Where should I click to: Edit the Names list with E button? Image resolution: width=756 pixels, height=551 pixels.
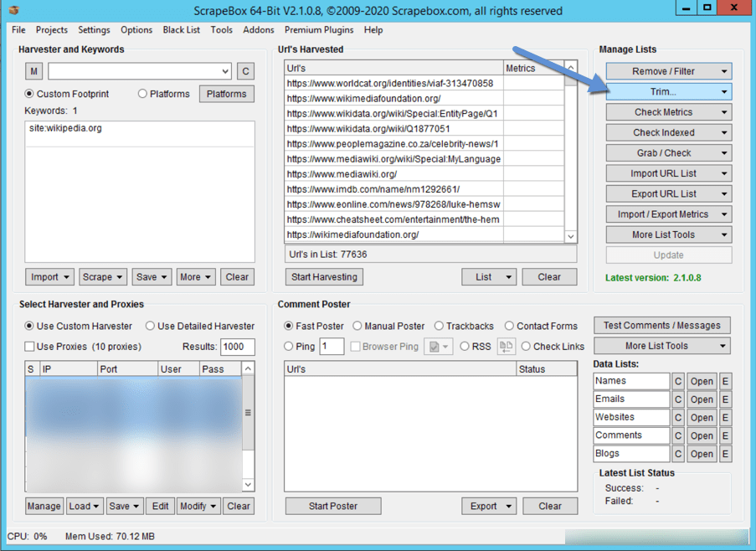pyautogui.click(x=725, y=381)
